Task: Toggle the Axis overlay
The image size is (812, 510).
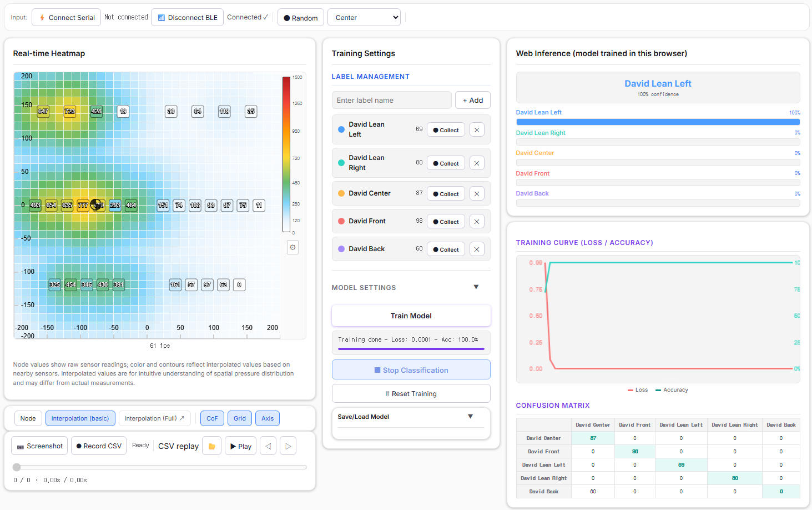Action: (x=268, y=418)
